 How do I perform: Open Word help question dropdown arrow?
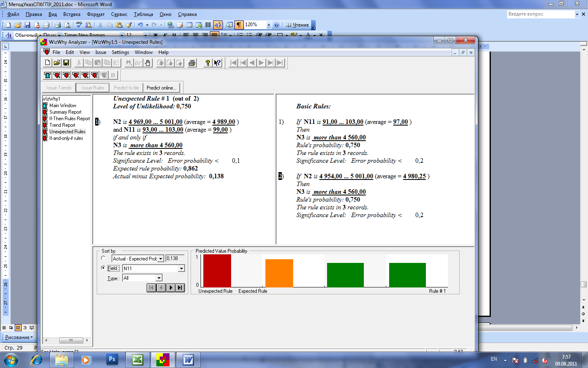(x=577, y=14)
